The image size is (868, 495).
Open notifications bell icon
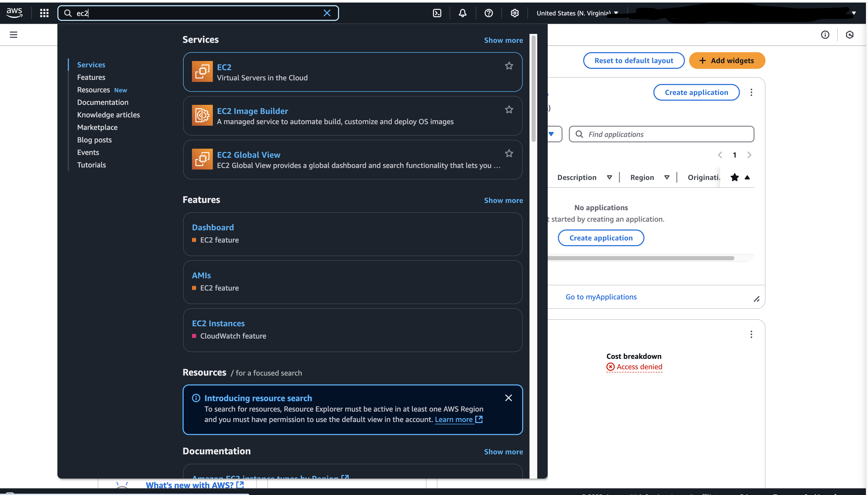[x=462, y=13]
